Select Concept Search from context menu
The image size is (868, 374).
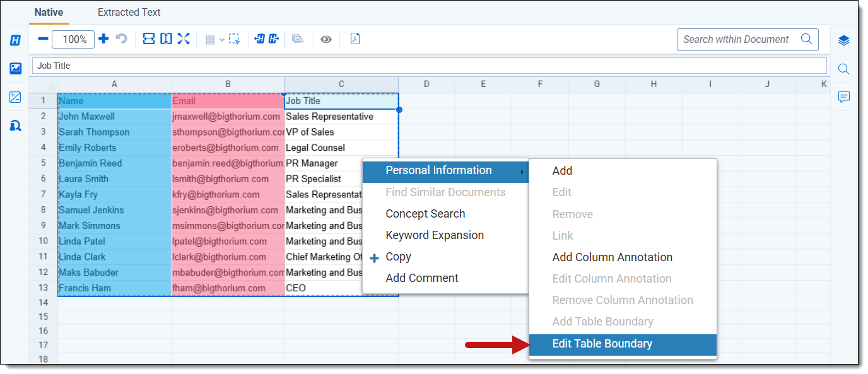pos(425,214)
